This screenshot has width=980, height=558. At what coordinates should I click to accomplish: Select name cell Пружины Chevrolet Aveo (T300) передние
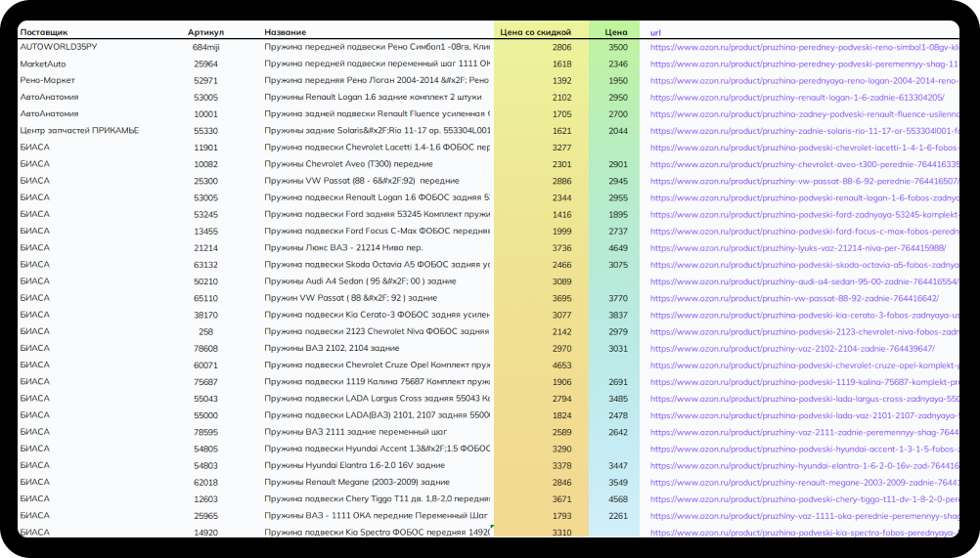(348, 164)
